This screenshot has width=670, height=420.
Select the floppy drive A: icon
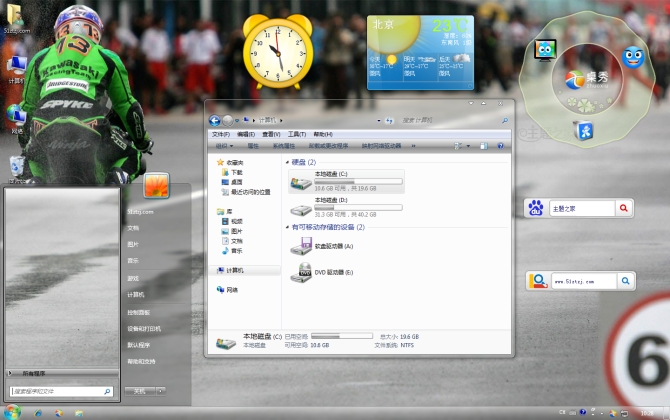301,247
